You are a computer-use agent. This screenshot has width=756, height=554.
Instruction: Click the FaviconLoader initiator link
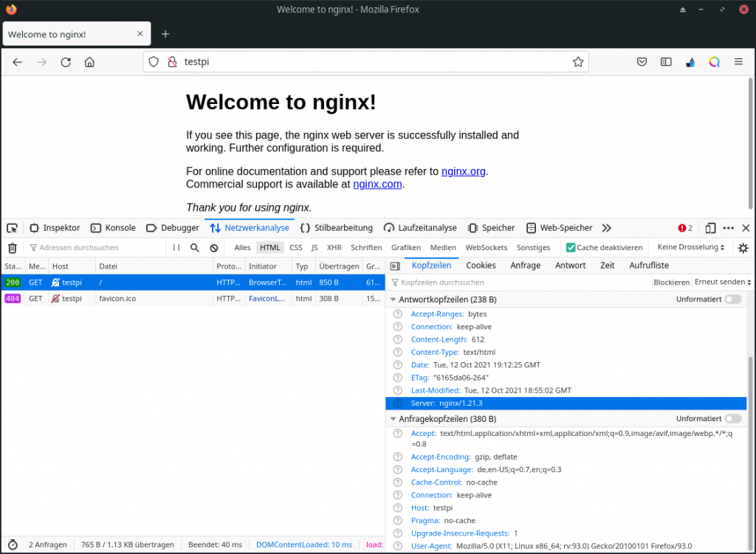click(267, 299)
